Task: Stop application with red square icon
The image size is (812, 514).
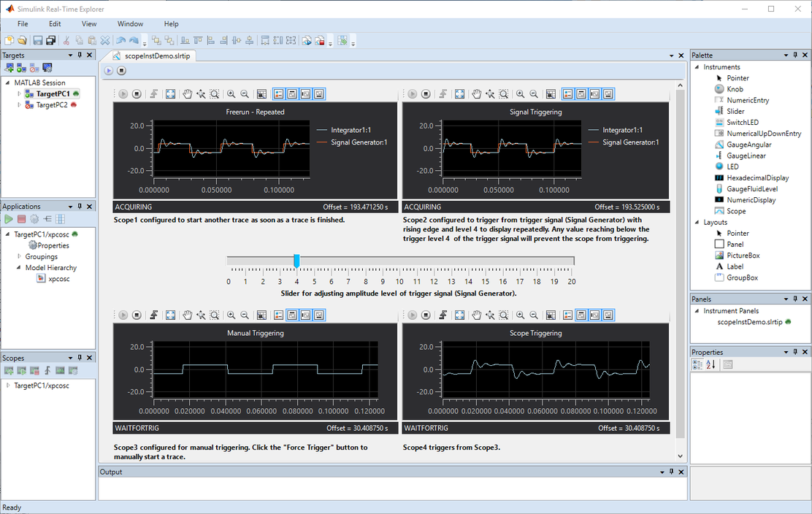Action: point(21,219)
